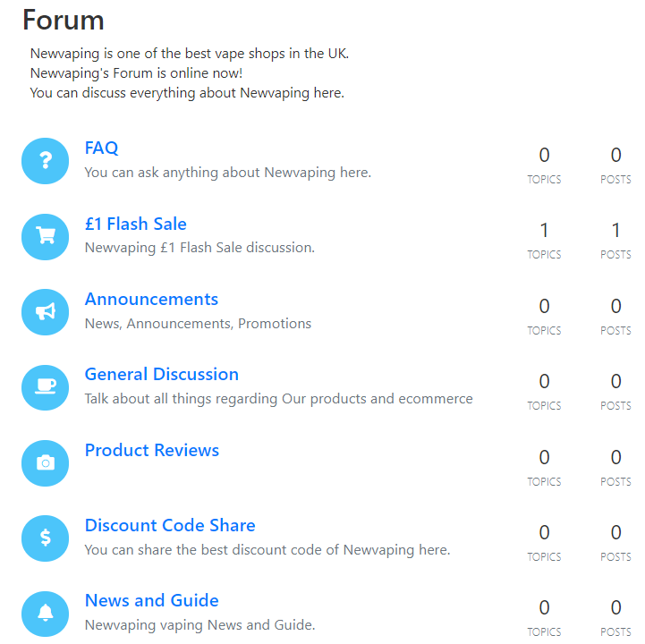Click the camera Product Reviews icon
Viewport: 645px width, 644px height.
click(46, 463)
